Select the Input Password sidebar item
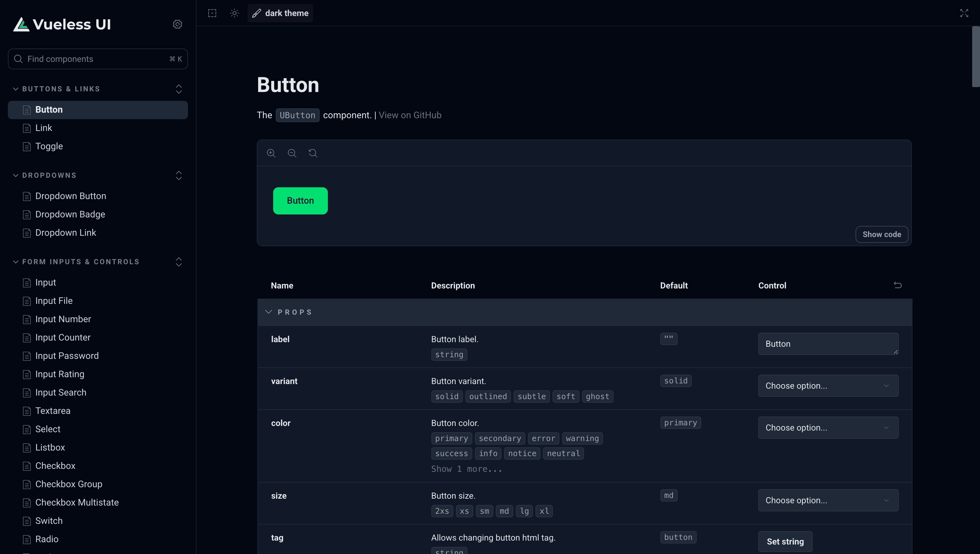 (x=67, y=356)
